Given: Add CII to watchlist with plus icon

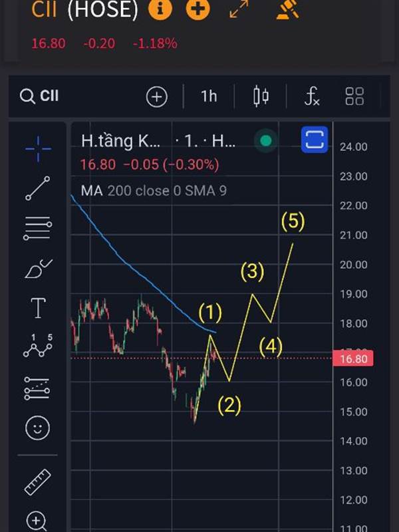Looking at the screenshot, I should (198, 9).
